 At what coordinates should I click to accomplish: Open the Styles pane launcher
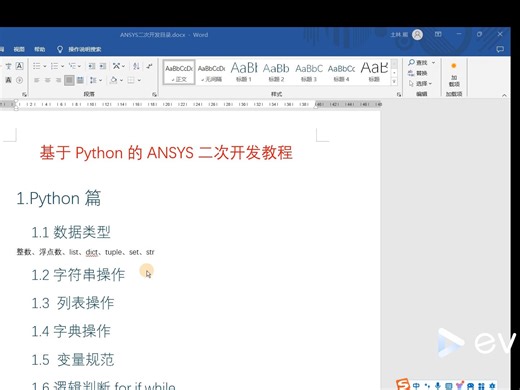[399, 94]
